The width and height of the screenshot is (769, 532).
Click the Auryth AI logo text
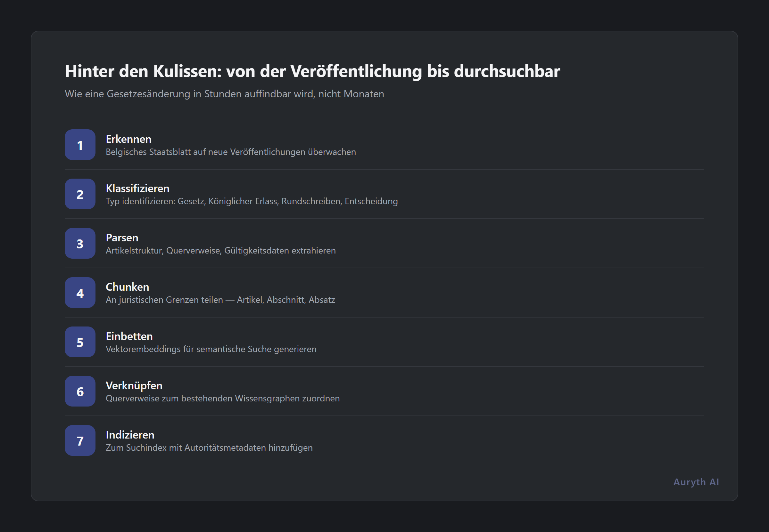click(x=696, y=482)
